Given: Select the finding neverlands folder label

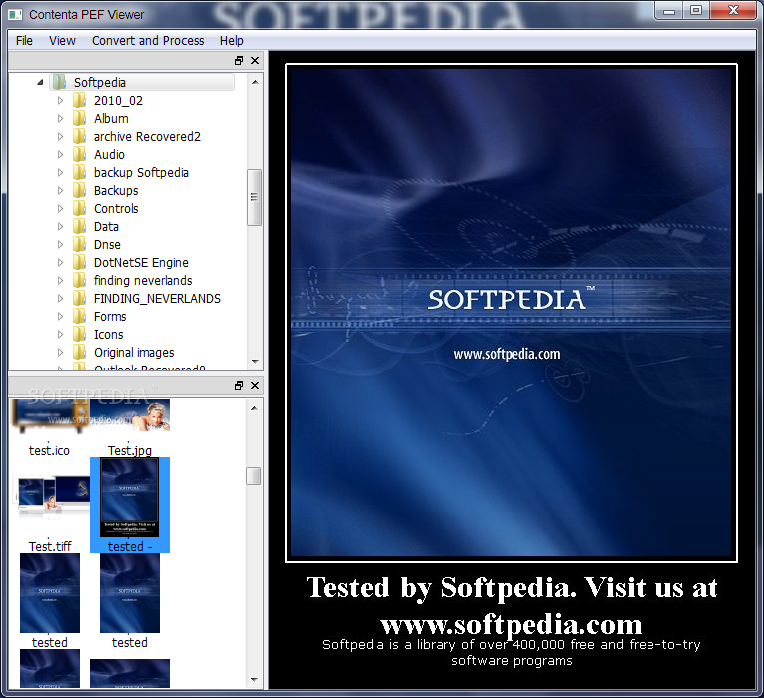Looking at the screenshot, I should (143, 281).
